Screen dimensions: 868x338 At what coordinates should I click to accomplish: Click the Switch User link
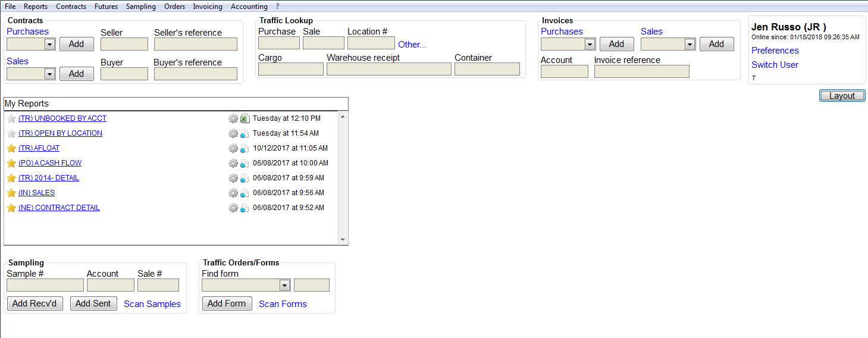(775, 65)
